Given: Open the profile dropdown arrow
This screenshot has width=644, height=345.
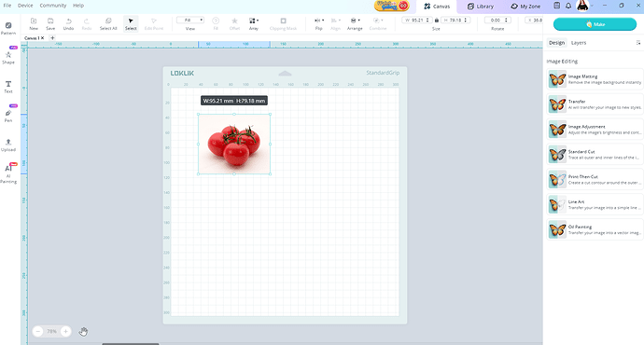Looking at the screenshot, I should click(x=592, y=6).
